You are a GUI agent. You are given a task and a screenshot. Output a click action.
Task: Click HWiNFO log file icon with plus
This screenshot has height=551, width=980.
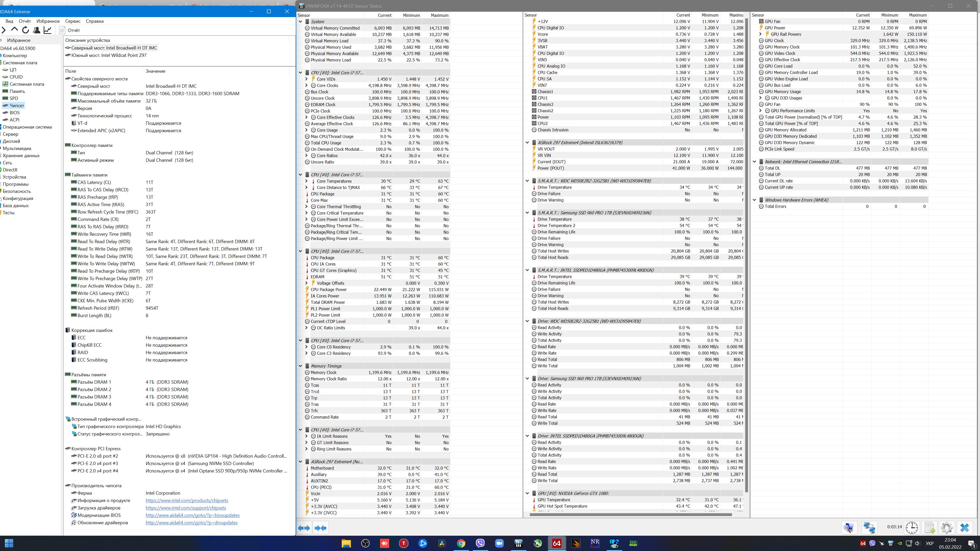point(929,528)
